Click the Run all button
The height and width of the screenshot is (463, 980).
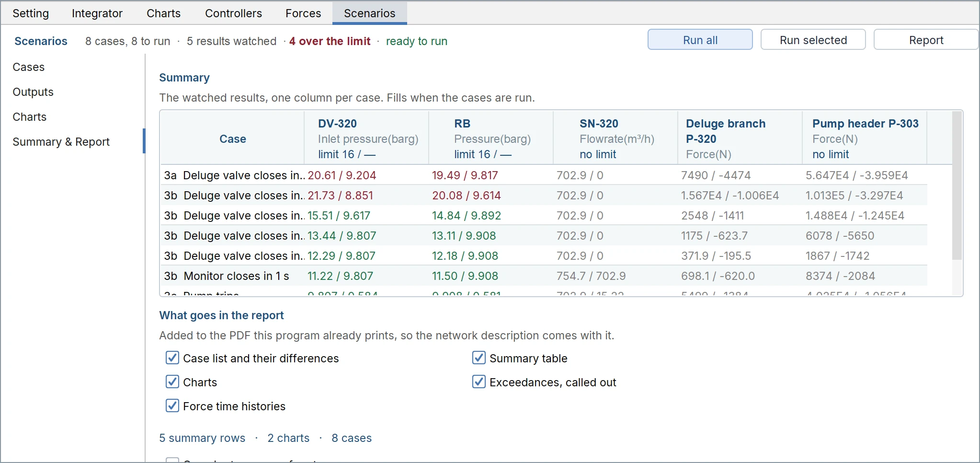(700, 40)
